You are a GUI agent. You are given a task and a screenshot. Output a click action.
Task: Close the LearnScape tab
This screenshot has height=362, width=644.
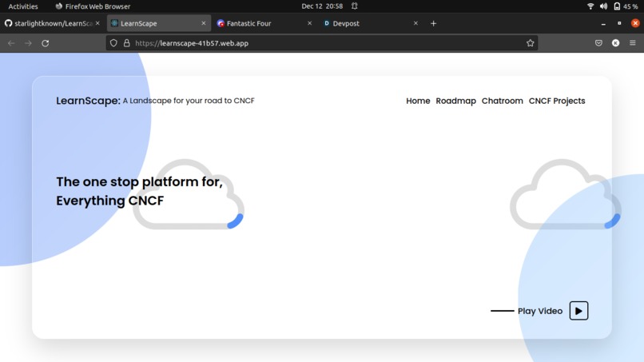(203, 23)
